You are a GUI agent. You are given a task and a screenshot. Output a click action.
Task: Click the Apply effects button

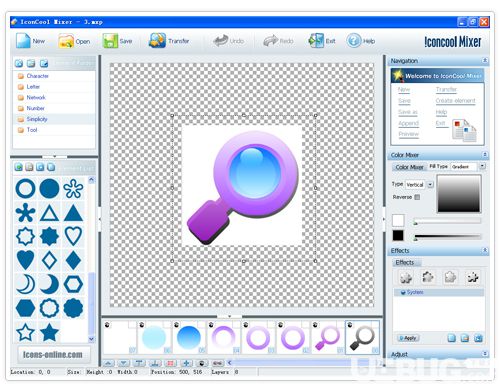click(x=408, y=338)
